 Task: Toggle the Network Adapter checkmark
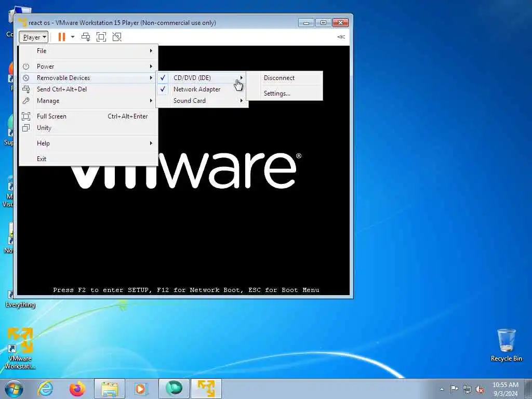[x=163, y=89]
